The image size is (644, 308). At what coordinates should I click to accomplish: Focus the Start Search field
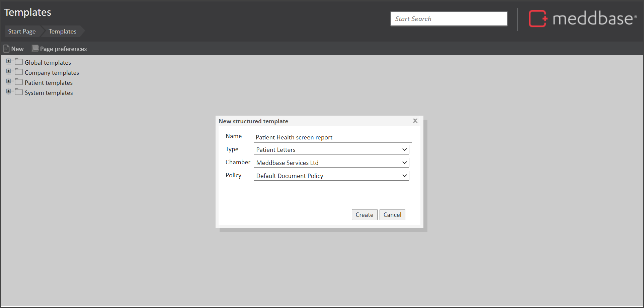[449, 19]
